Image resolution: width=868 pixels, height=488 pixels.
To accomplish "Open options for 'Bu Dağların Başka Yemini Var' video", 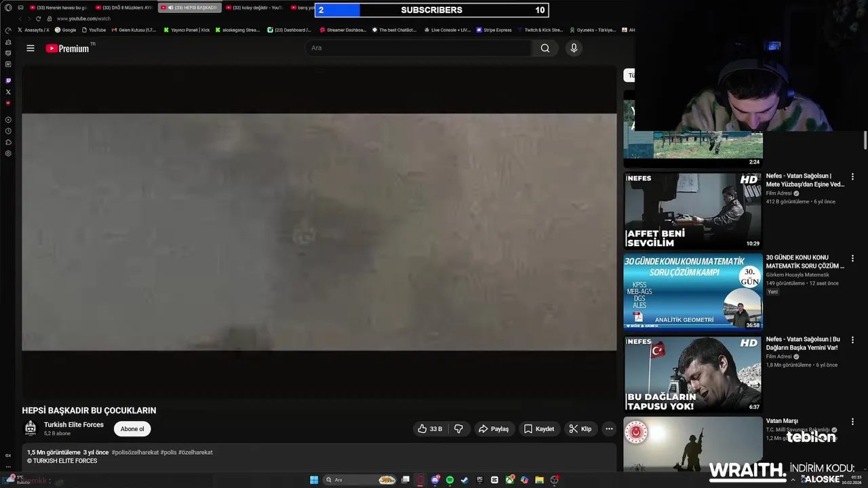I will (852, 340).
